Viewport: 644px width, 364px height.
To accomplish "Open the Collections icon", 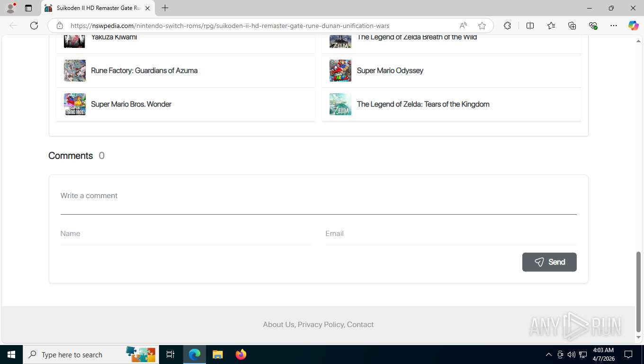I will (572, 26).
